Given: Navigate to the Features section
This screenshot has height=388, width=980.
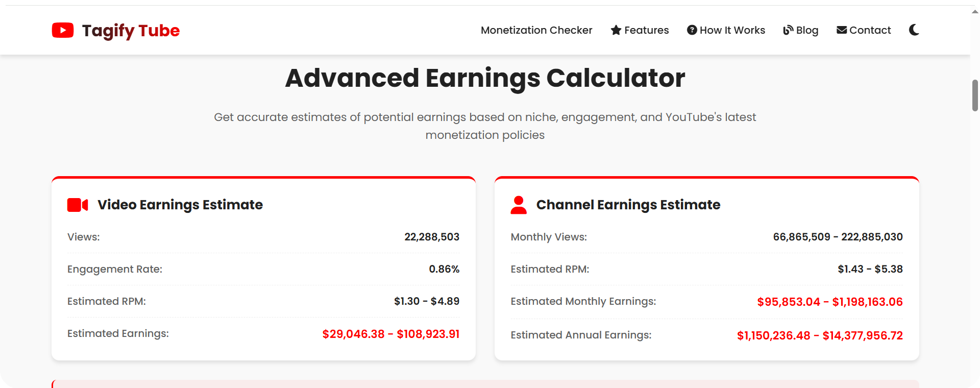Looking at the screenshot, I should [x=646, y=30].
